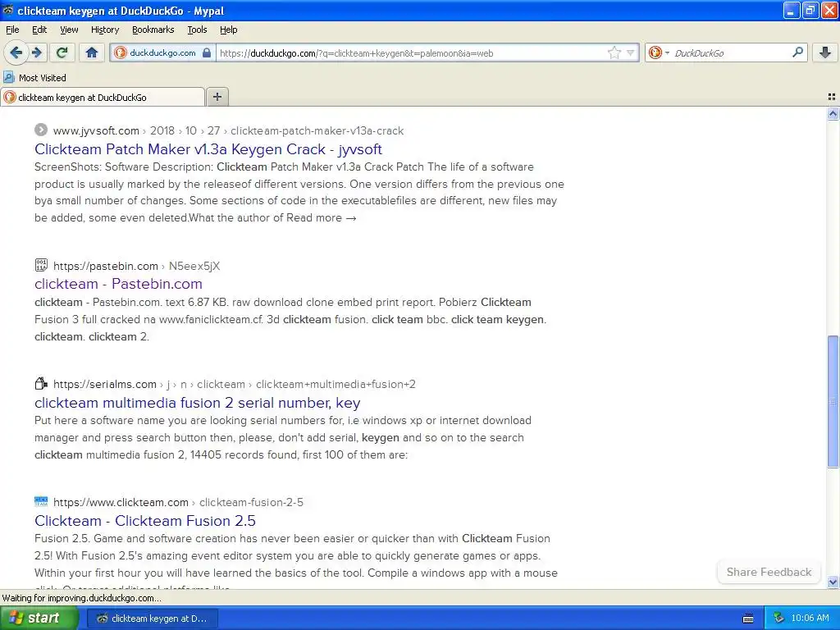
Task: Click the Share Feedback button
Action: point(769,572)
